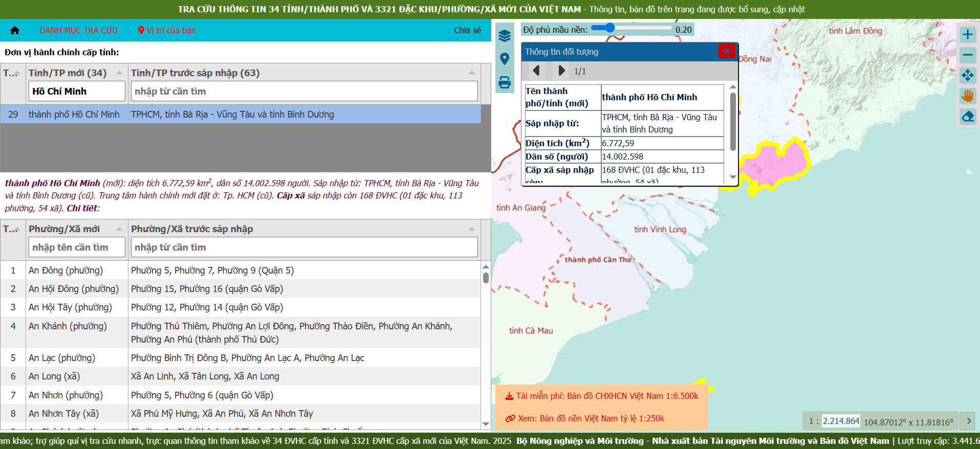The width and height of the screenshot is (980, 449).
Task: Expand the scale and coordinates bar arrow
Action: (x=968, y=421)
